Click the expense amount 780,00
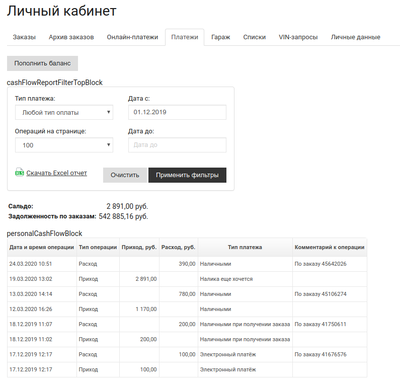400x385 pixels. pos(187,294)
